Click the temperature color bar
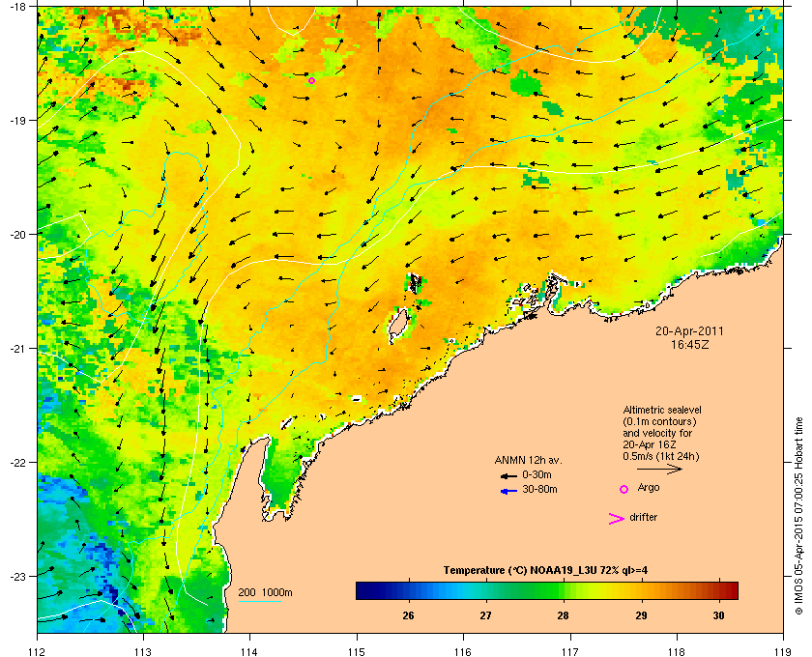 coord(547,590)
